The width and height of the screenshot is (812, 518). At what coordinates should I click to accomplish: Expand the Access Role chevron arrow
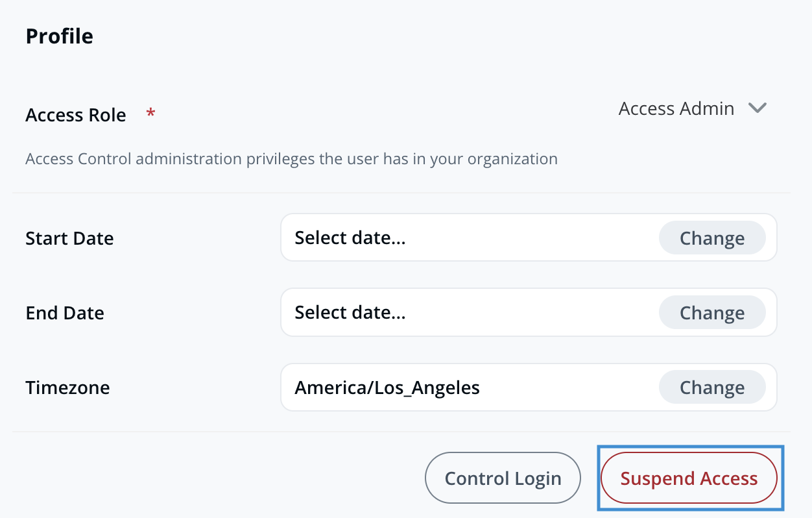point(758,108)
